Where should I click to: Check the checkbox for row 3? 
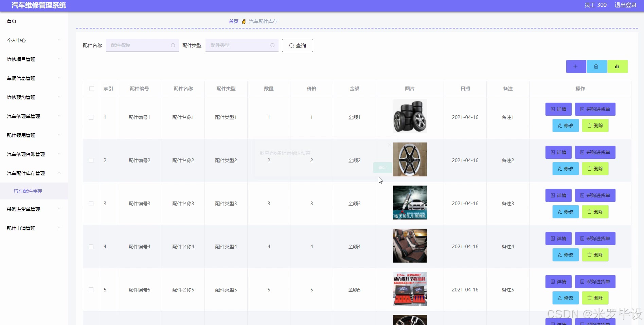pos(91,204)
